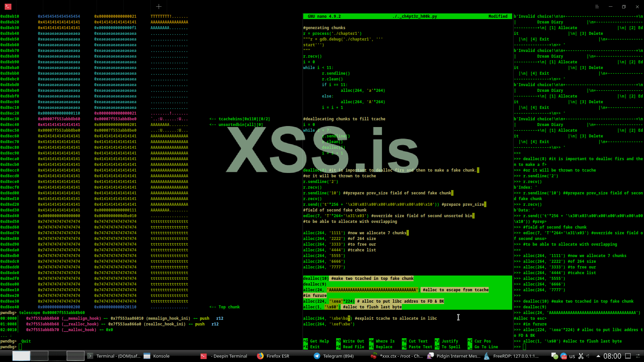Click the show desktop panel icon
Screen dimensions: 644x362
click(x=628, y=356)
